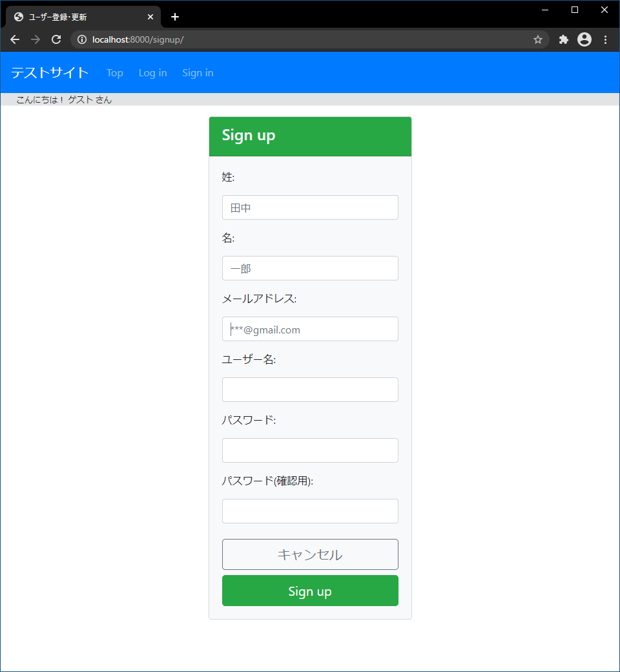This screenshot has height=672, width=620.
Task: Focus the パスワード(確認用) input field
Action: (x=310, y=511)
